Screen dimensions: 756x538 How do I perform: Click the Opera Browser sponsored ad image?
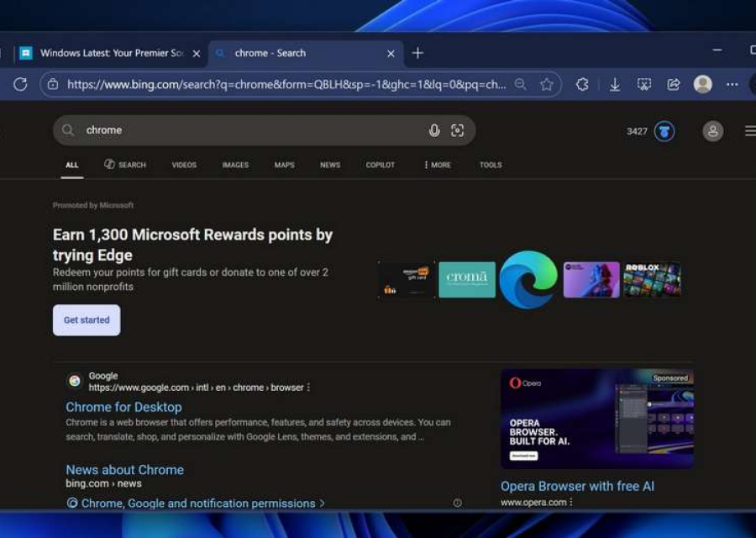[x=597, y=419]
